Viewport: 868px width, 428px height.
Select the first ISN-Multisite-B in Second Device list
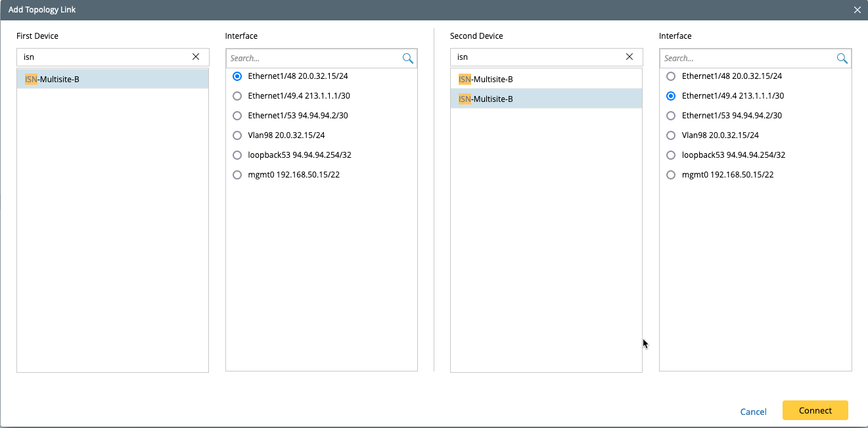(546, 78)
